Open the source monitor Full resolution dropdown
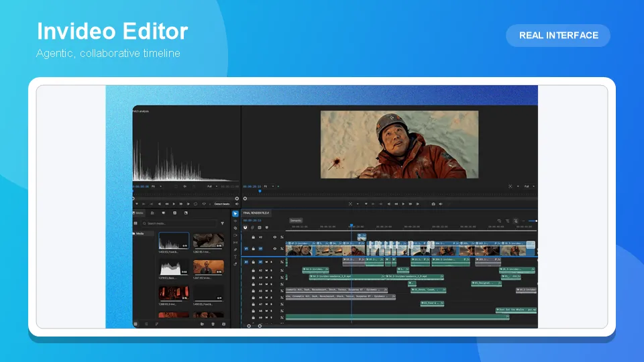Screen dimensions: 644x362 click(x=212, y=186)
